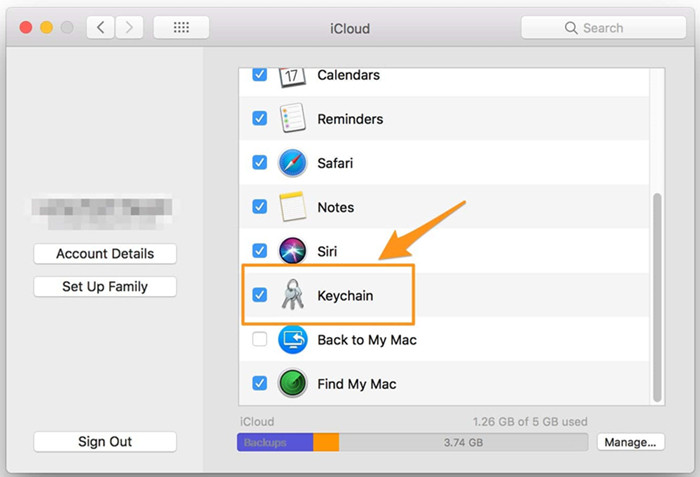Toggle the Keychain checkbox
This screenshot has height=477, width=700.
point(259,295)
